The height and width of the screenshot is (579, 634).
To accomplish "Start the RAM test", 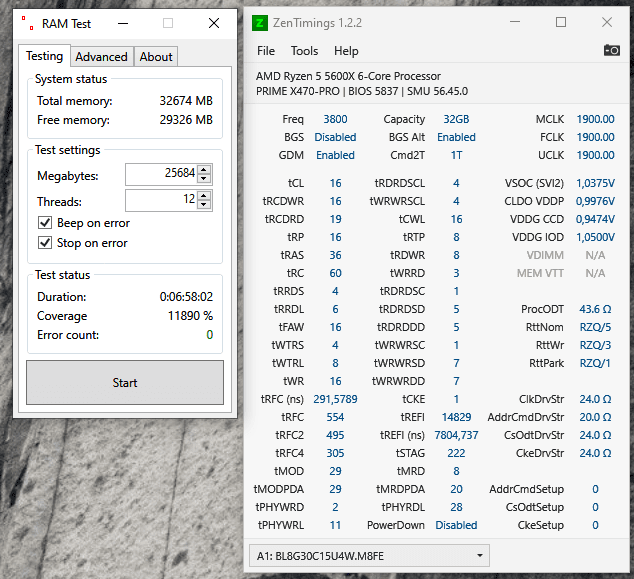I will click(125, 382).
